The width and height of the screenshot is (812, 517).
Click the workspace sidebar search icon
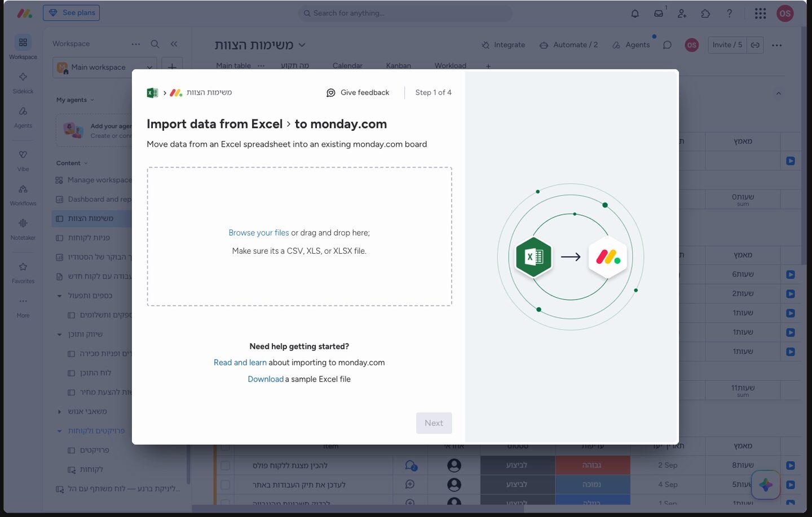(x=155, y=44)
